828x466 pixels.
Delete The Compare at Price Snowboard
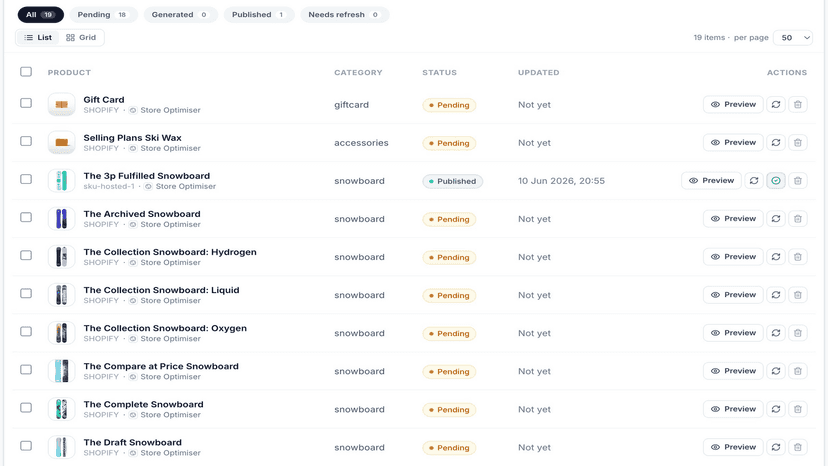coord(797,371)
